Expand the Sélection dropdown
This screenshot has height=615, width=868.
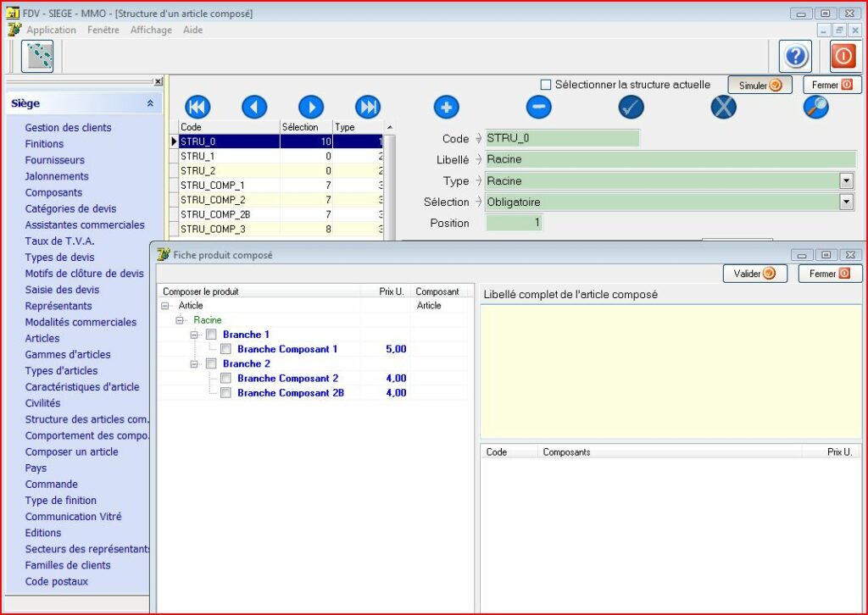(x=846, y=202)
